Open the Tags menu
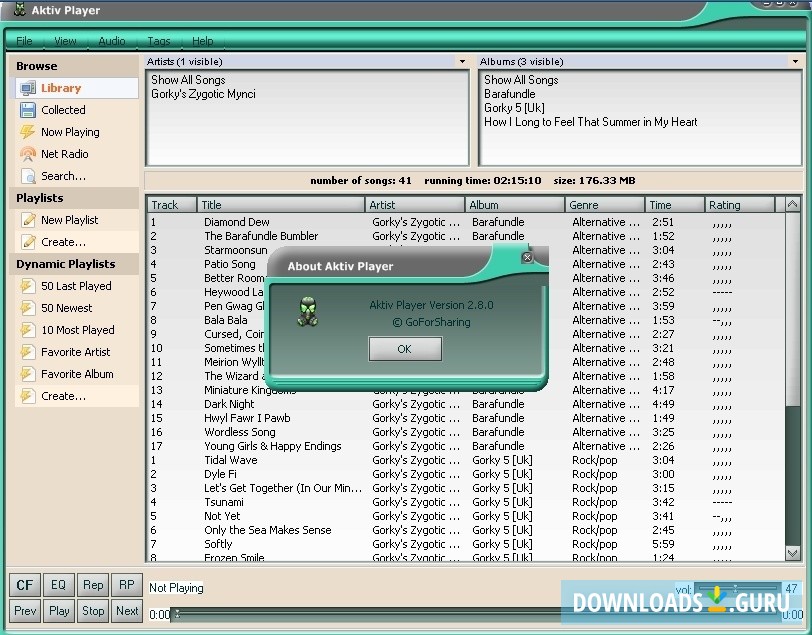Viewport: 812px width, 635px height. point(158,41)
